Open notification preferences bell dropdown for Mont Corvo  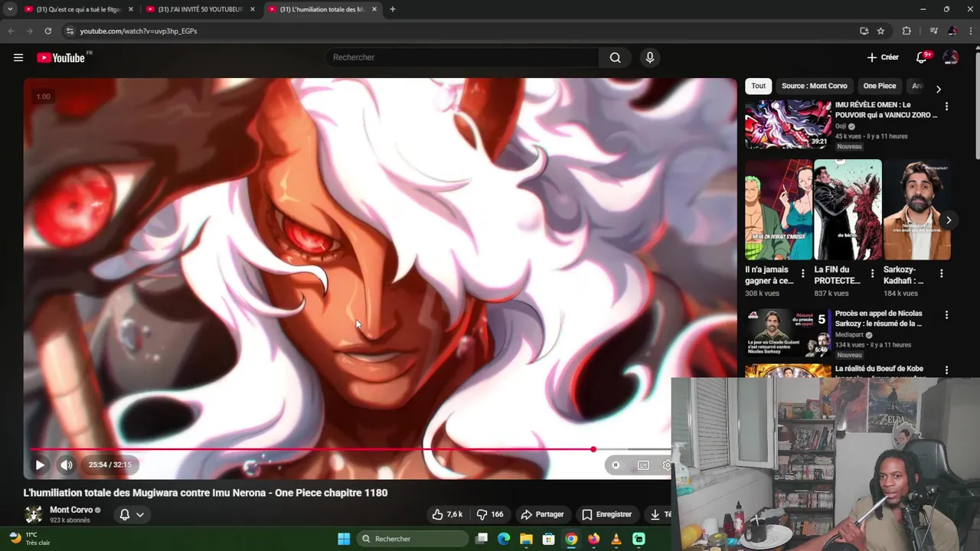coord(132,514)
